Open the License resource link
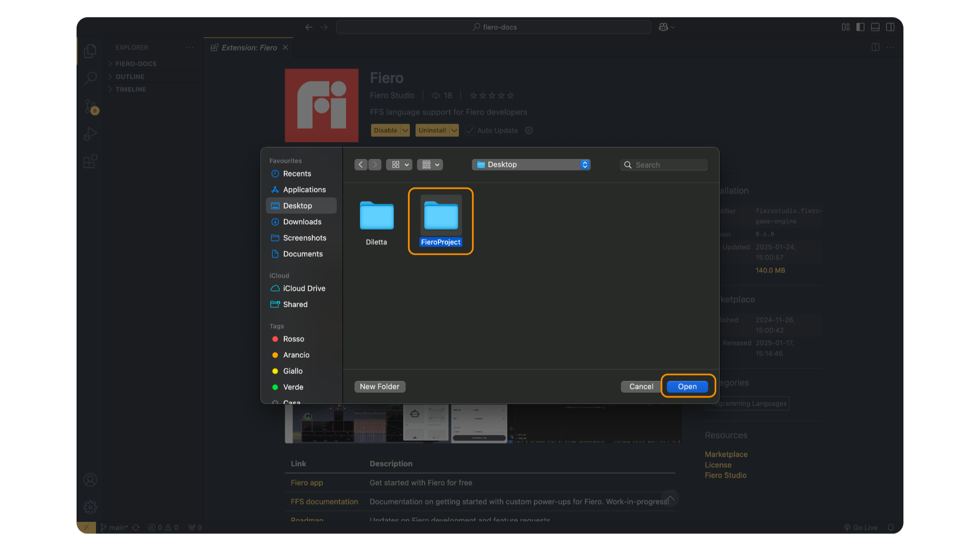980x551 pixels. click(718, 465)
